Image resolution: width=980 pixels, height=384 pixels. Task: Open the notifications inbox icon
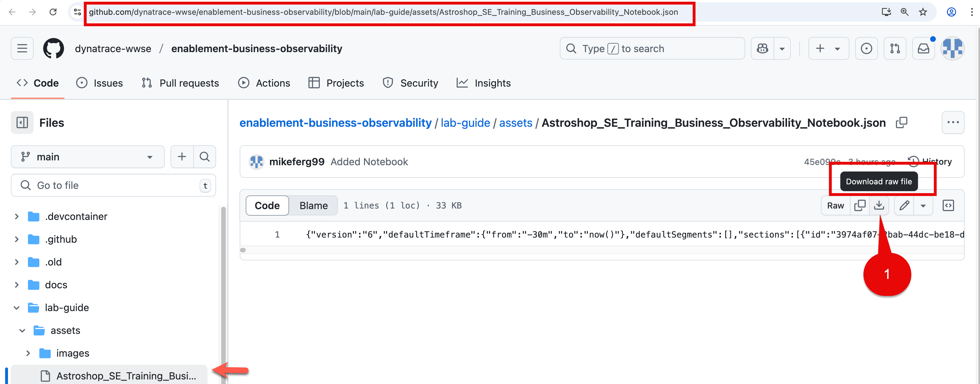click(x=923, y=48)
